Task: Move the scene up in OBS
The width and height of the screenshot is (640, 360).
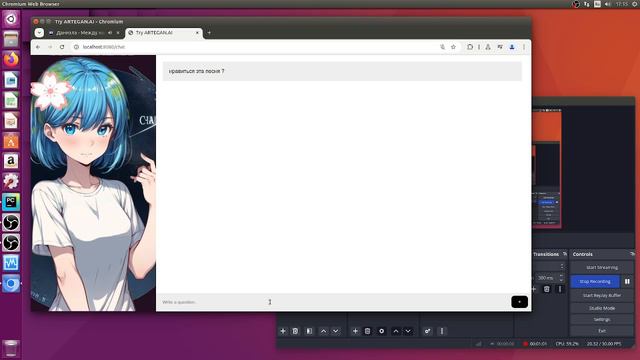Action: coord(323,331)
